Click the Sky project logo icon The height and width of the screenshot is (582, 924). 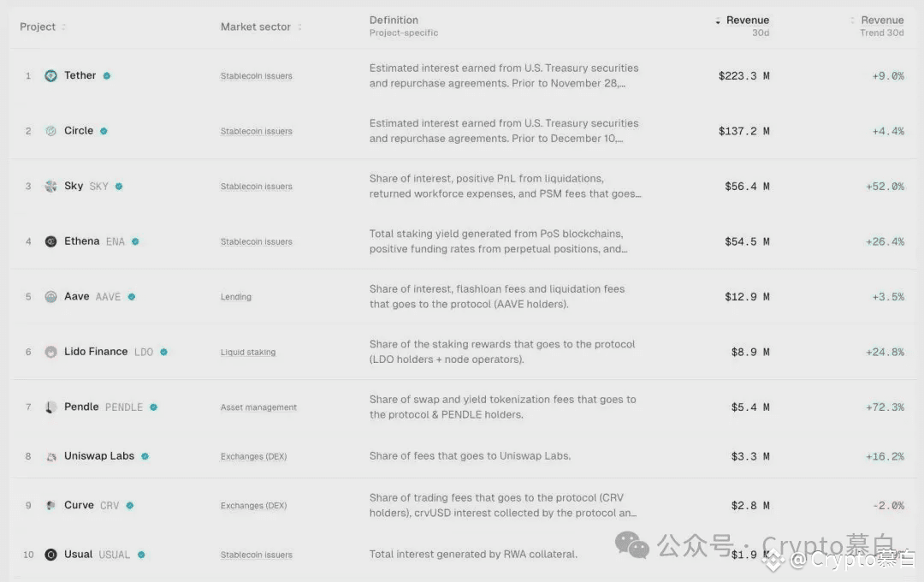click(51, 187)
